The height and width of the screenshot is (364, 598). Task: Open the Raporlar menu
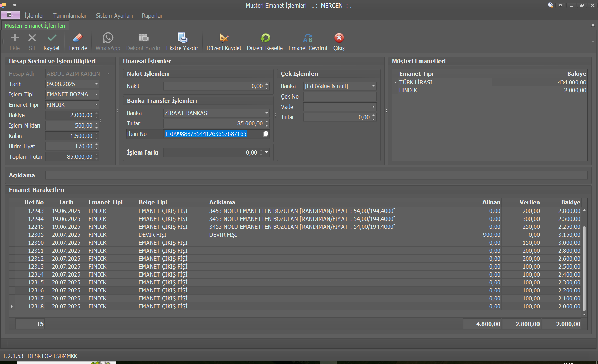click(x=152, y=16)
